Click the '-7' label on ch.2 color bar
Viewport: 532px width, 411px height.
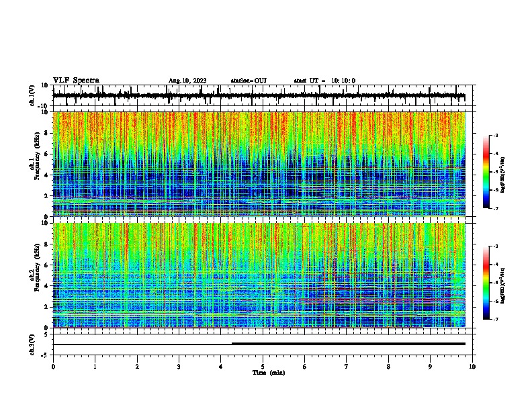tap(495, 320)
